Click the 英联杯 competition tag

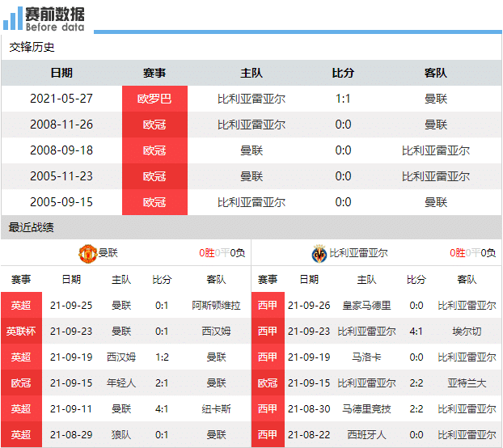point(21,331)
